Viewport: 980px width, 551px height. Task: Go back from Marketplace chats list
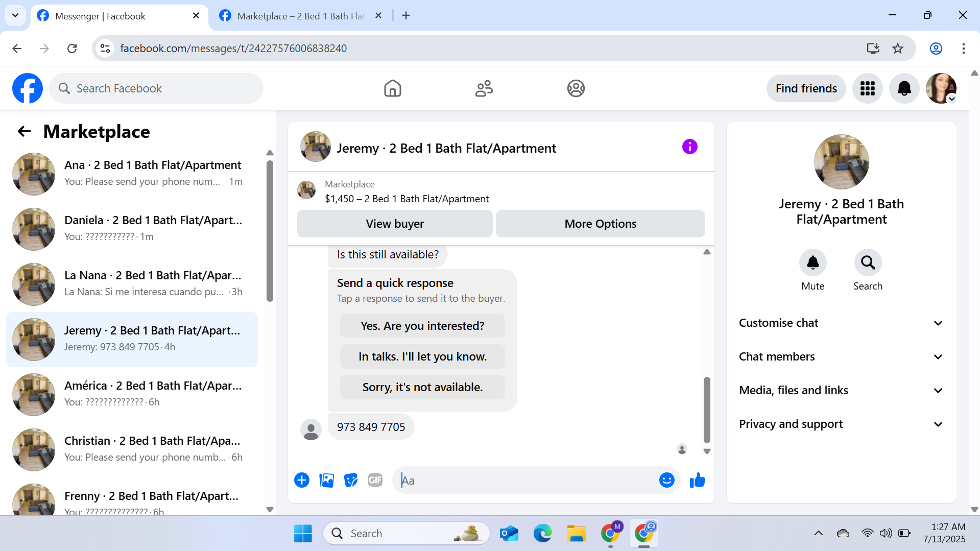point(24,132)
